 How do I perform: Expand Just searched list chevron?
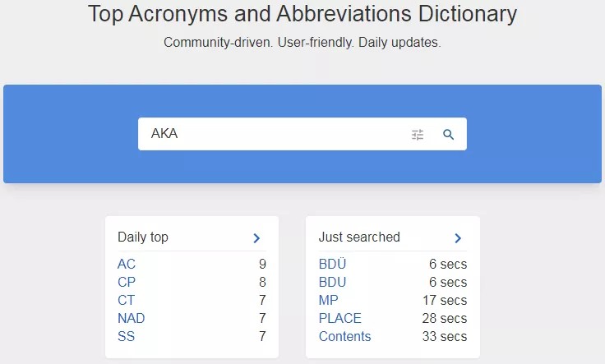(458, 238)
